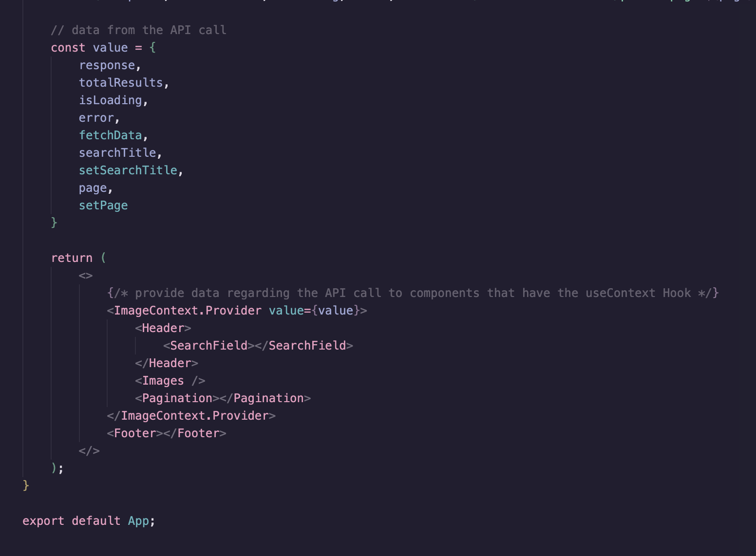Click the 'return' keyword

pyautogui.click(x=72, y=258)
